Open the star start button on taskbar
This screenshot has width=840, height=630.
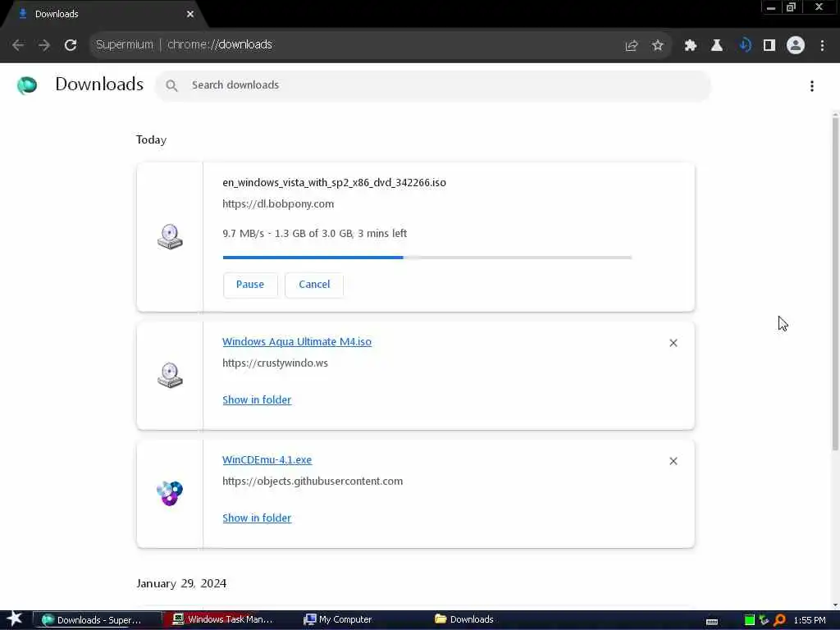(x=15, y=619)
